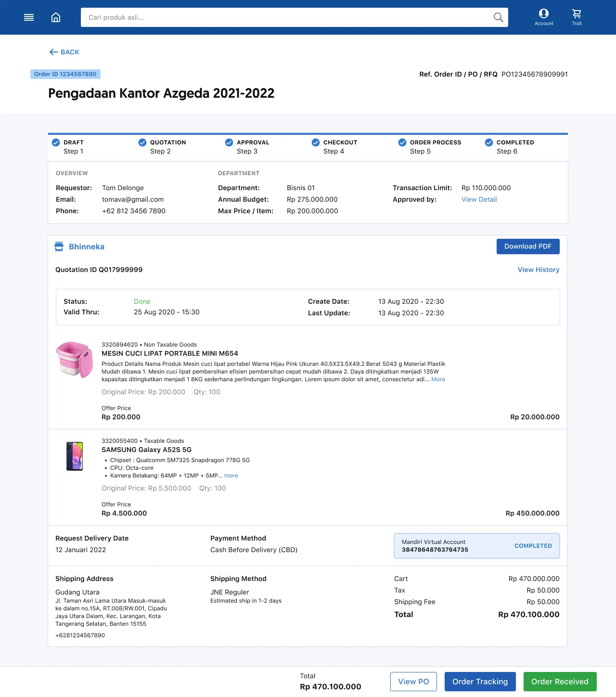The height and width of the screenshot is (697, 616).
Task: Open the pink washing machine thumbnail
Action: click(75, 360)
